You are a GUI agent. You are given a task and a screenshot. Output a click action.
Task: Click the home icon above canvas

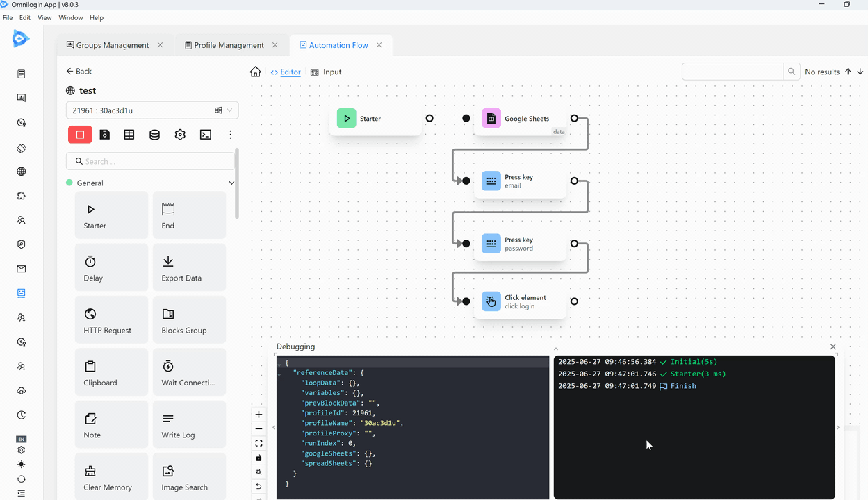point(256,72)
